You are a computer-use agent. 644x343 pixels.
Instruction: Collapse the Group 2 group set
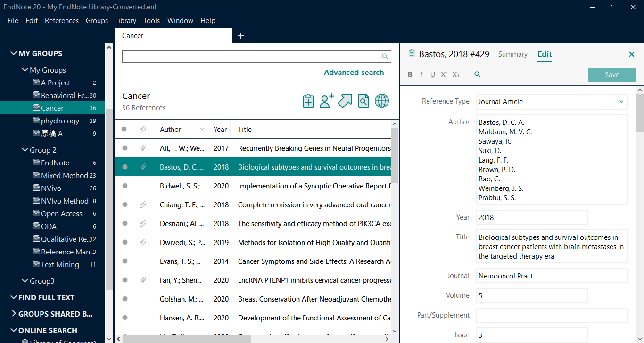tap(25, 150)
